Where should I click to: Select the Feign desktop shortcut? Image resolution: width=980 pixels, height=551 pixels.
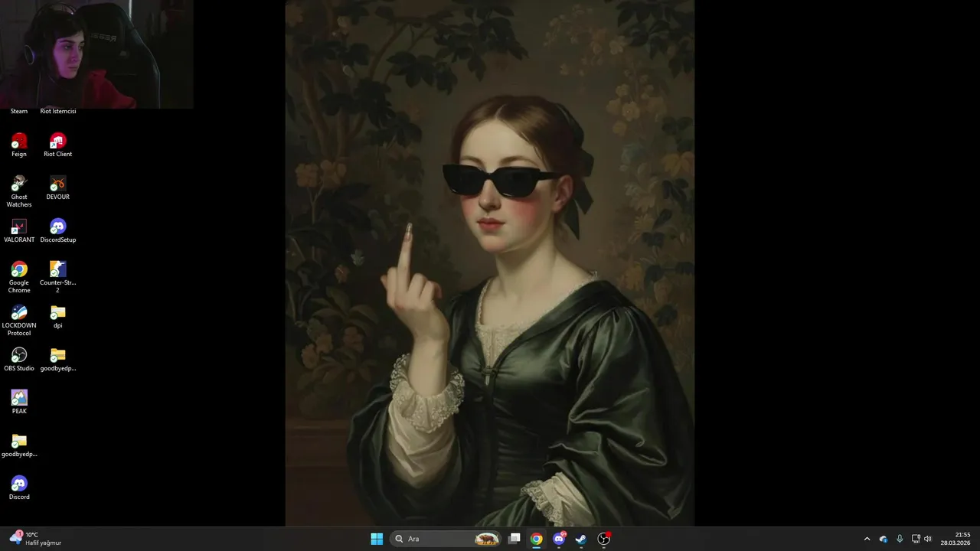pos(19,145)
